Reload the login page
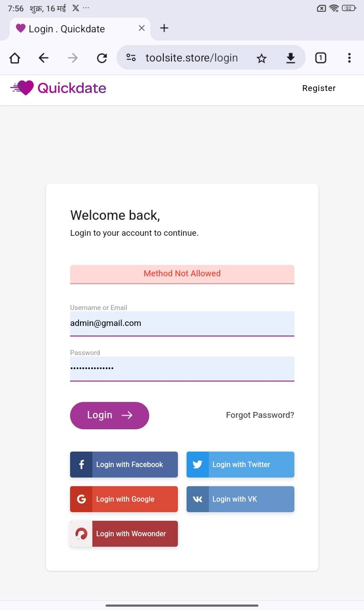Image resolution: width=364 pixels, height=610 pixels. 102,58
